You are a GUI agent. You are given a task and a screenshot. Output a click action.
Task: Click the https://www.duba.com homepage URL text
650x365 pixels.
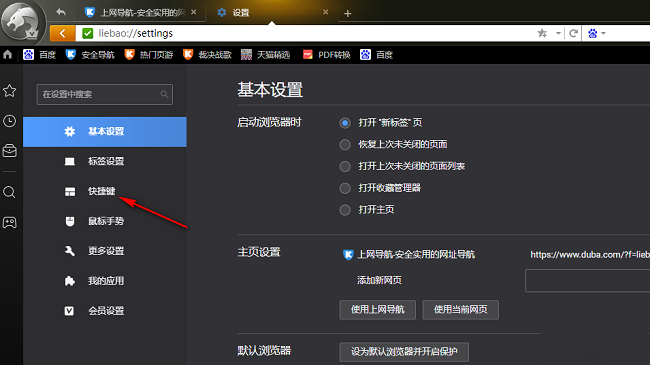click(x=590, y=254)
